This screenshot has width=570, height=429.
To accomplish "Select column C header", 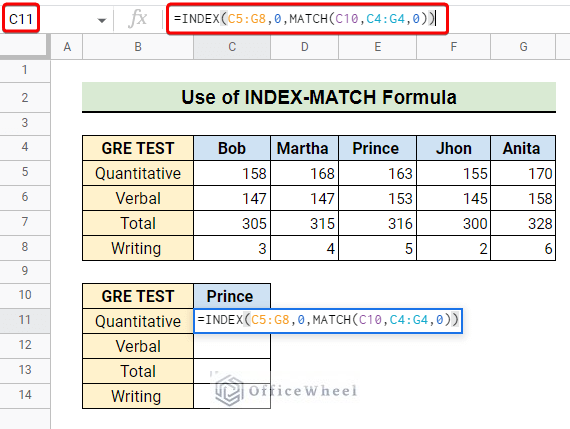I will coord(232,47).
